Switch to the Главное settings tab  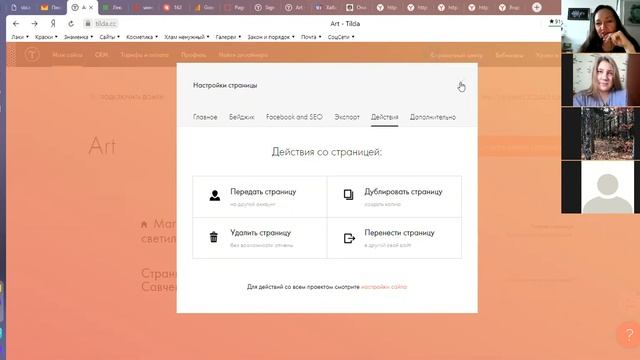pyautogui.click(x=205, y=117)
